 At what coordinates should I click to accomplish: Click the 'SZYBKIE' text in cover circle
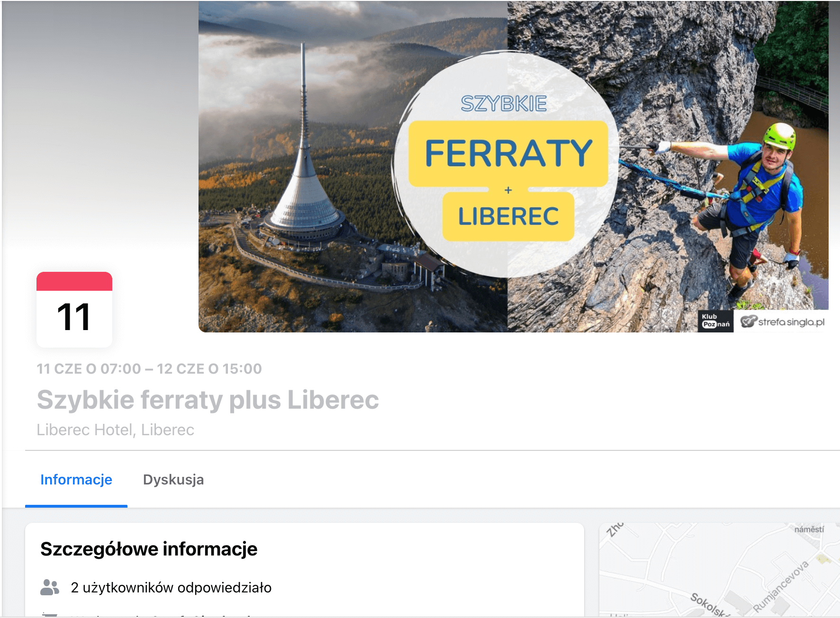click(x=504, y=104)
